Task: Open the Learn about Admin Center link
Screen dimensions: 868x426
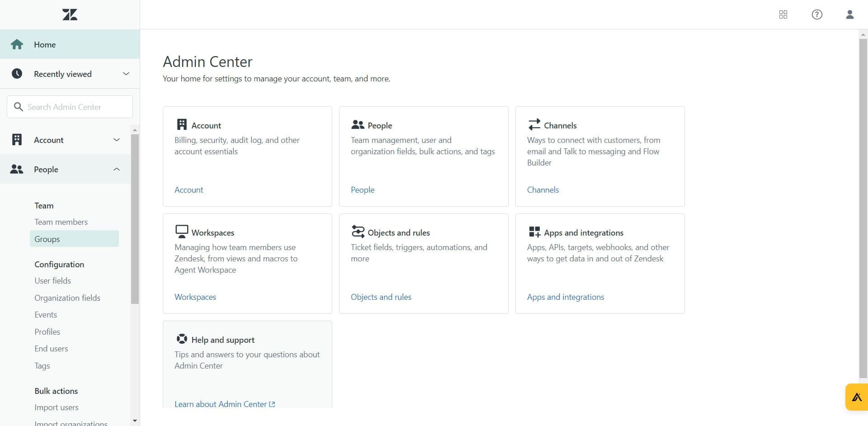Action: [221, 404]
